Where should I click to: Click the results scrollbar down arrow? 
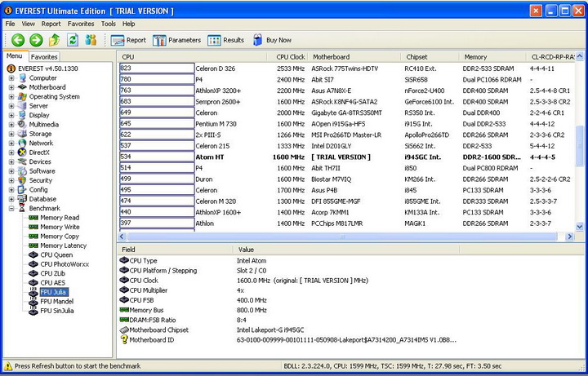(x=579, y=227)
